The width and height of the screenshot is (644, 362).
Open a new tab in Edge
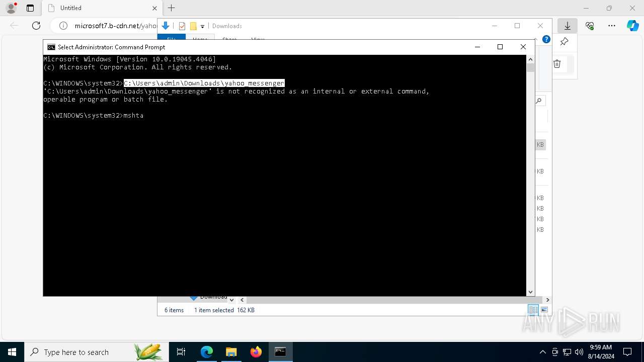click(x=172, y=8)
